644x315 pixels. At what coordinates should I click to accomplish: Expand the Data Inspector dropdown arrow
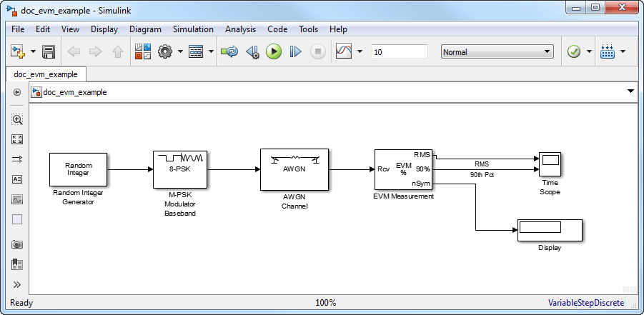[x=360, y=51]
